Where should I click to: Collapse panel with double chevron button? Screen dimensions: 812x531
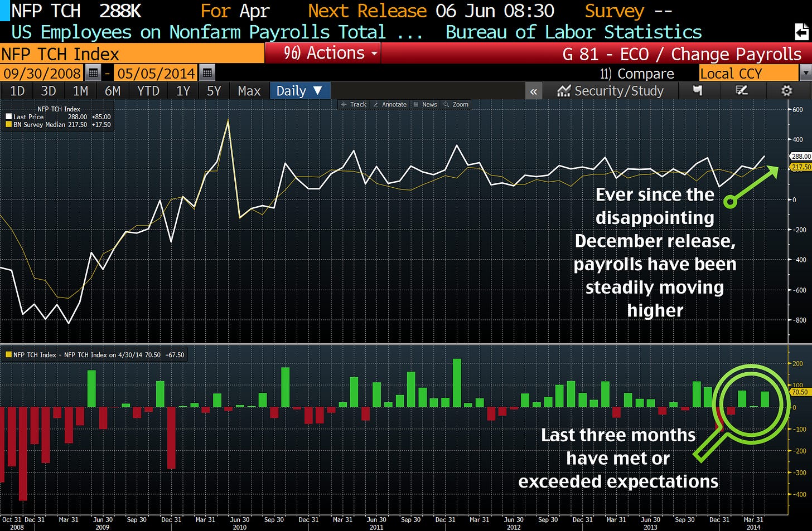tap(534, 91)
